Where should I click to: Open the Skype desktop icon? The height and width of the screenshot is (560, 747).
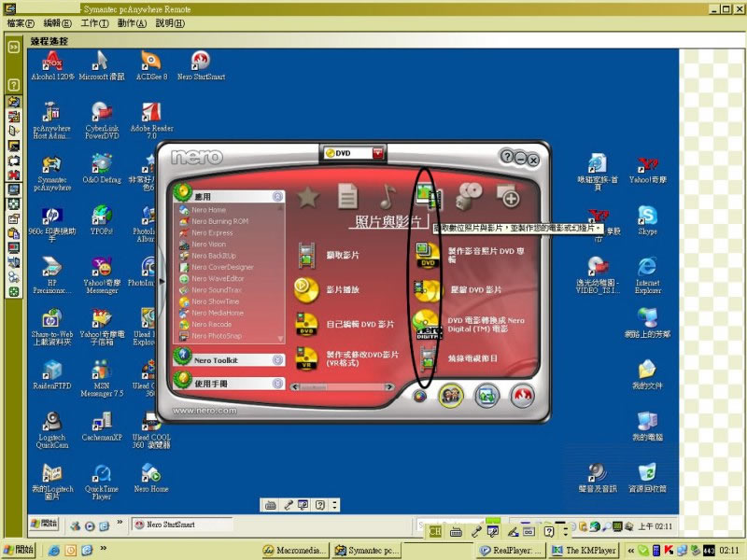point(647,220)
